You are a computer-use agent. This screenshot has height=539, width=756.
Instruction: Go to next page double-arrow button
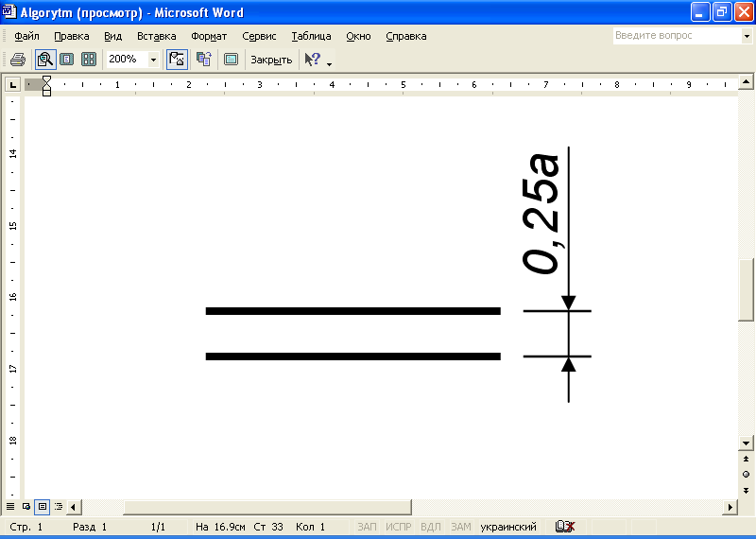(x=746, y=491)
